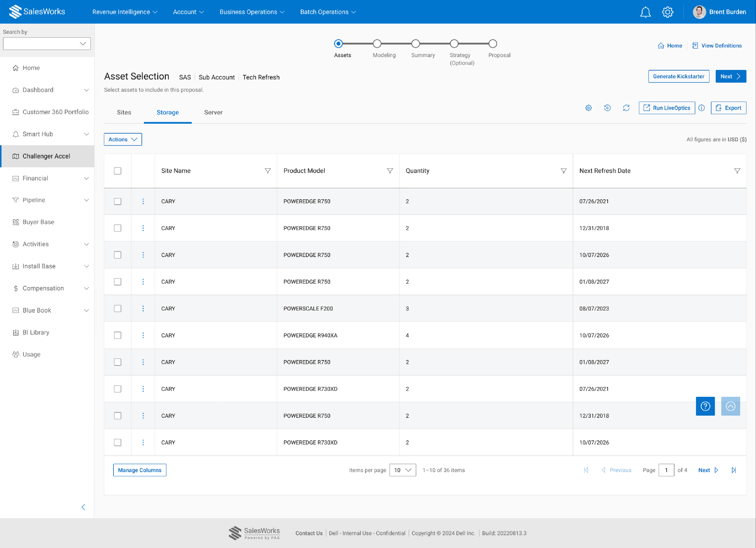
Task: Click the scroll-to-top arrow button
Action: [x=730, y=406]
